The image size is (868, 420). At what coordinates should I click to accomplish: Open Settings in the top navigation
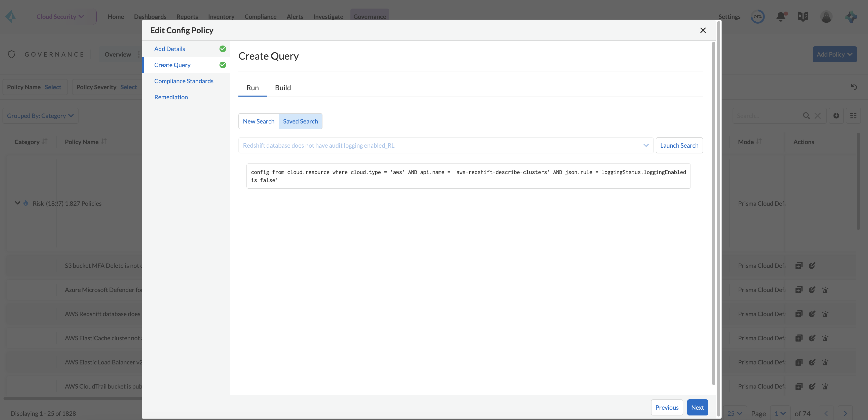(729, 17)
